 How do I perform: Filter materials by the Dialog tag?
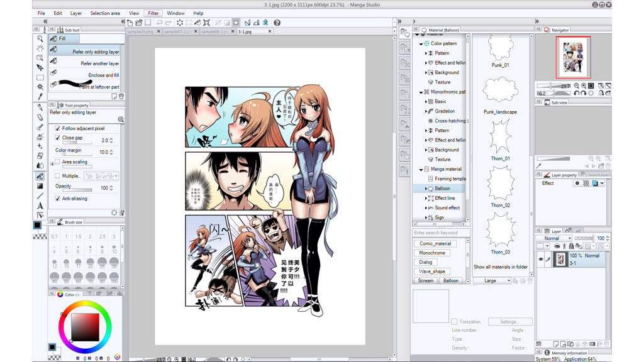pos(426,262)
